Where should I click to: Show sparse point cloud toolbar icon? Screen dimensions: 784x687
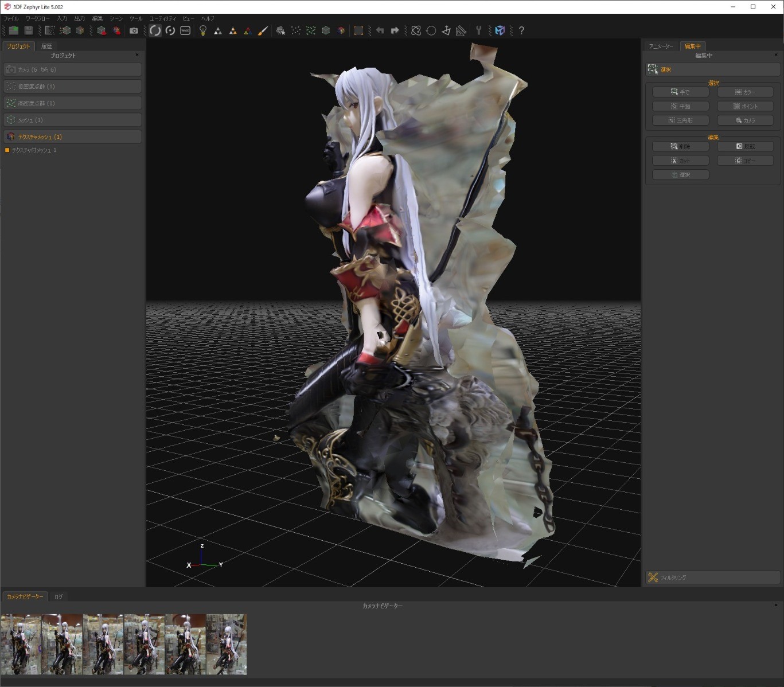point(296,30)
